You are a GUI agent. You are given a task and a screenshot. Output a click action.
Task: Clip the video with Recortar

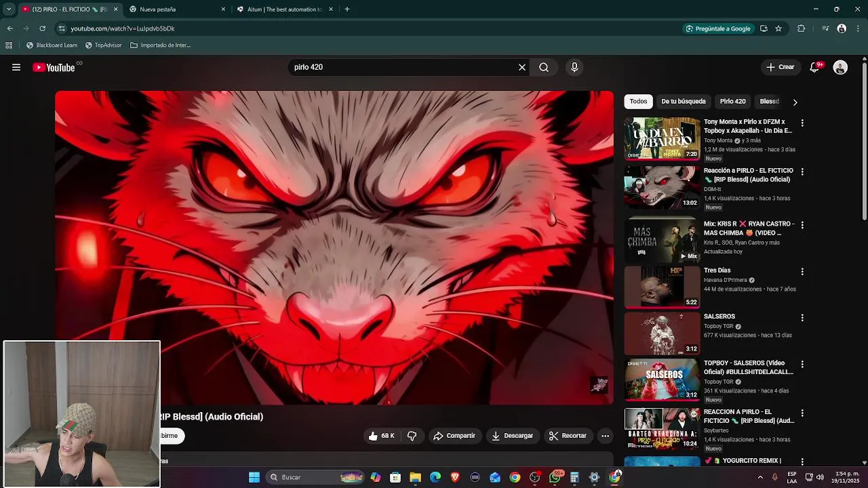click(x=568, y=436)
